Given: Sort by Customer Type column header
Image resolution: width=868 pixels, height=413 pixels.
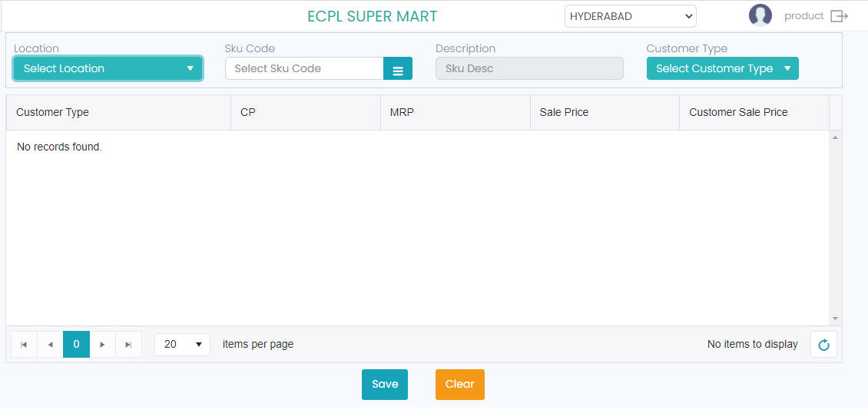Looking at the screenshot, I should coord(52,112).
